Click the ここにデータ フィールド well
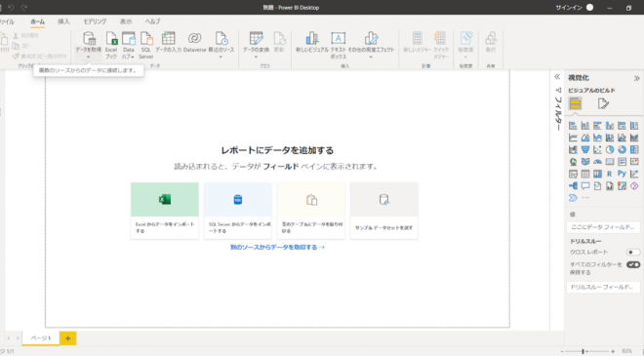Image resolution: width=644 pixels, height=356 pixels. pyautogui.click(x=603, y=227)
